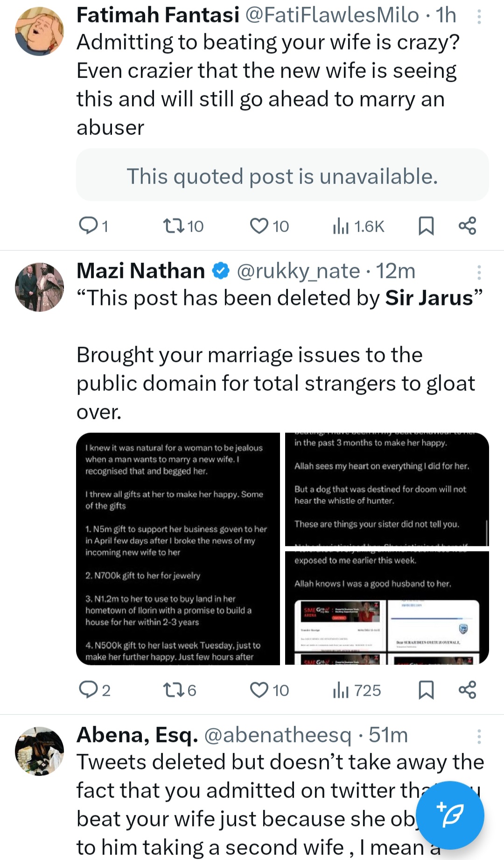This screenshot has height=860, width=504.
Task: Share Mazi Nathan's post
Action: click(467, 690)
